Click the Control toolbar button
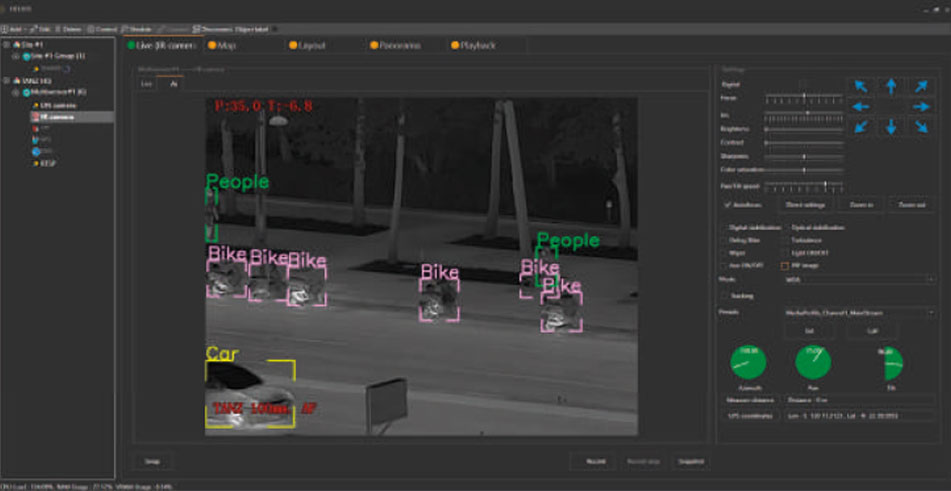This screenshot has width=951, height=491. [101, 29]
